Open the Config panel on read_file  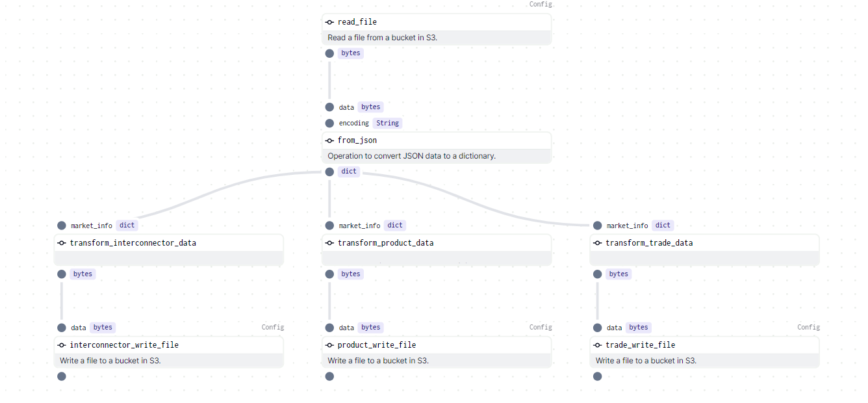541,4
